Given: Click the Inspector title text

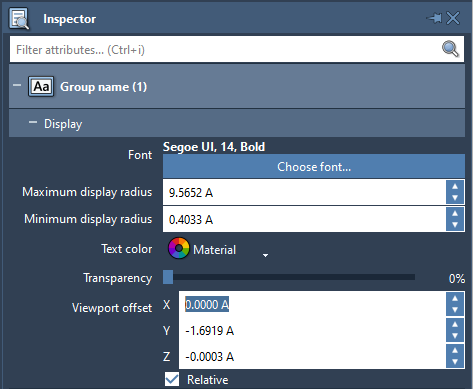Looking at the screenshot, I should pyautogui.click(x=69, y=19).
